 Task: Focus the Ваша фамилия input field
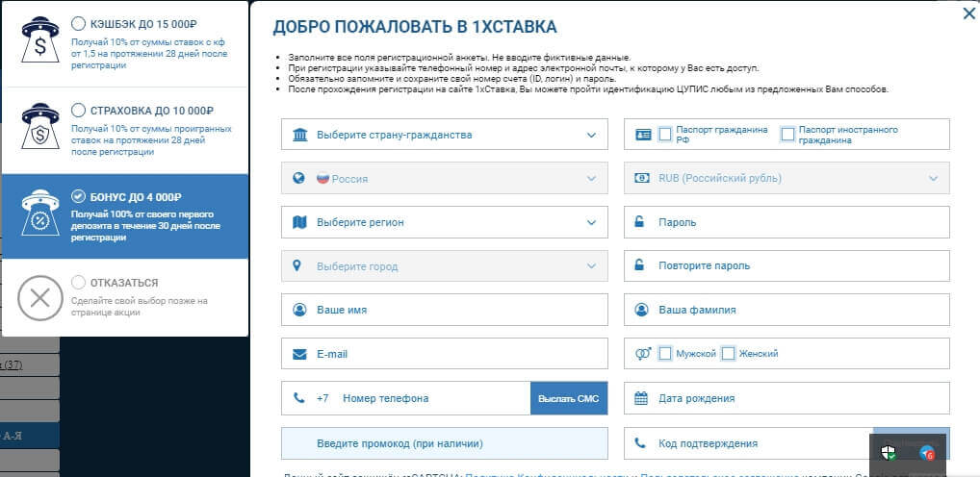pyautogui.click(x=787, y=310)
